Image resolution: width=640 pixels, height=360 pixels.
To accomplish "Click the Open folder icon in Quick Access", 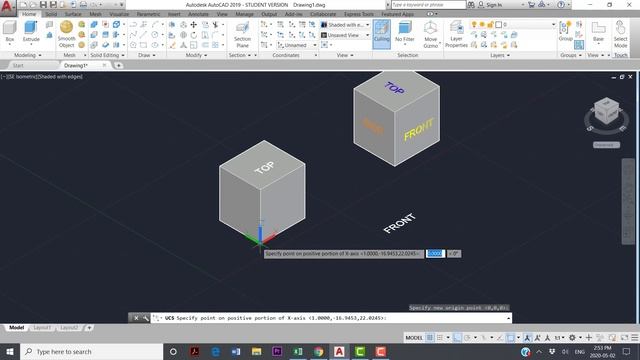I will click(33, 5).
